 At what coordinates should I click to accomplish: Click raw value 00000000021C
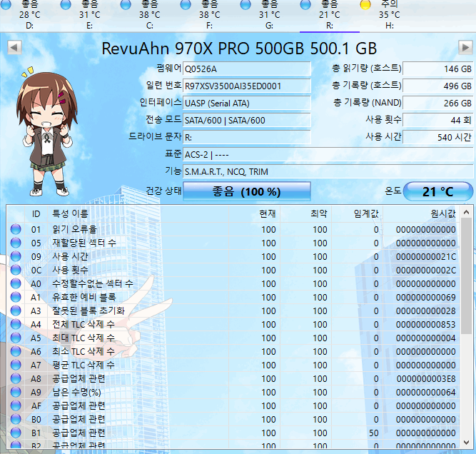click(x=426, y=256)
